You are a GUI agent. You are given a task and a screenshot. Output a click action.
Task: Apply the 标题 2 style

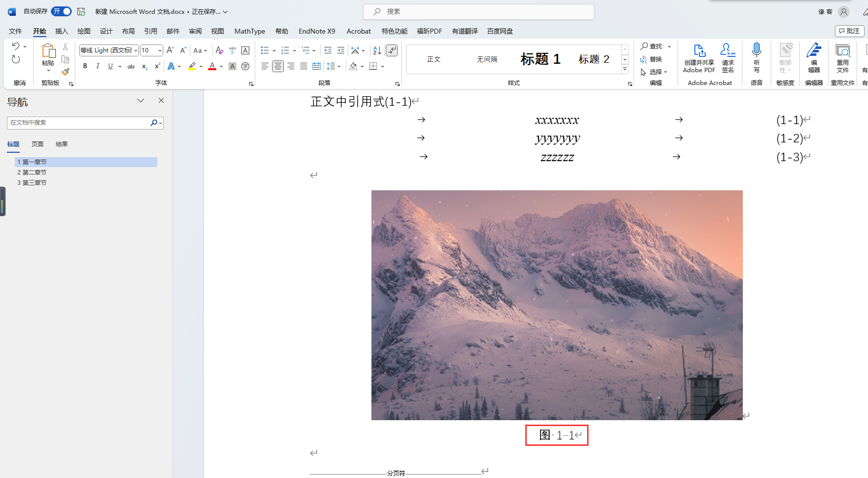tap(594, 59)
